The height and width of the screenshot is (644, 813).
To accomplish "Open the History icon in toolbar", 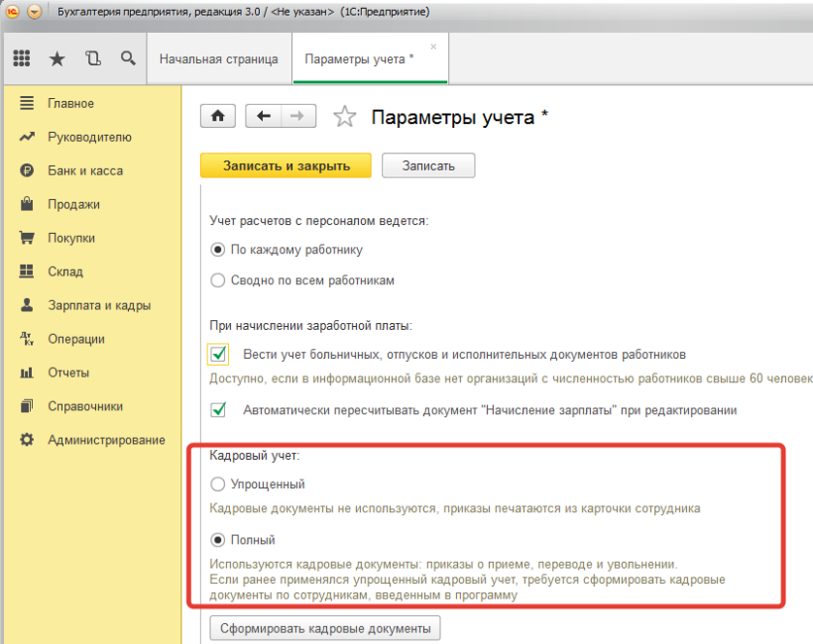I will pyautogui.click(x=93, y=58).
